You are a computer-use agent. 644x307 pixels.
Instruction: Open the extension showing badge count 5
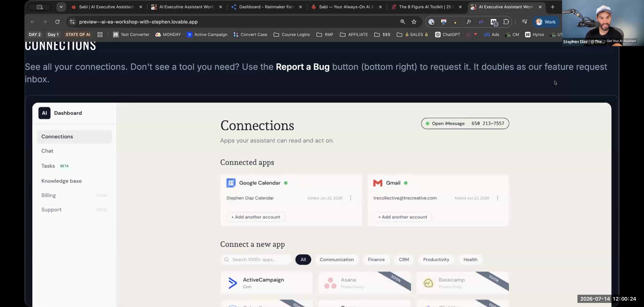(494, 22)
